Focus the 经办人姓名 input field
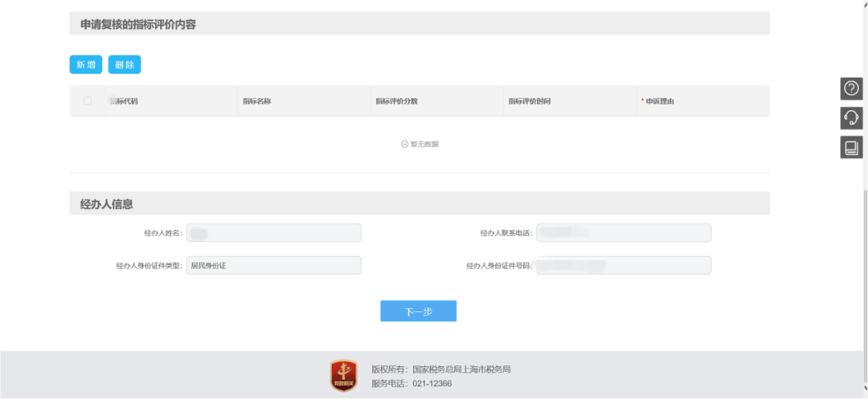Viewport: 868px width, 399px height. click(273, 233)
